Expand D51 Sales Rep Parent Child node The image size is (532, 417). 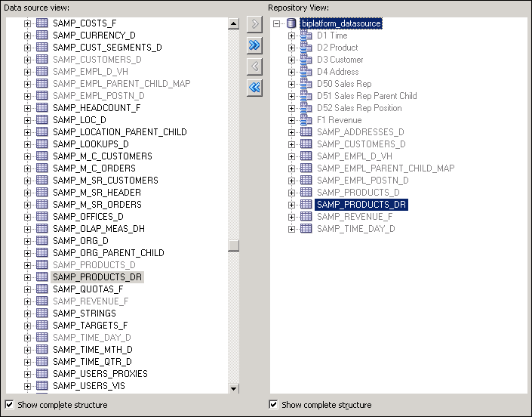coord(291,96)
